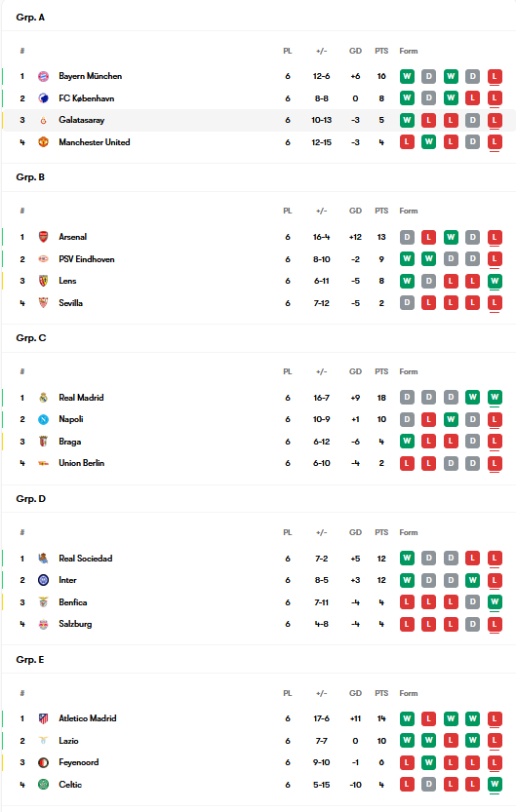Click the Real Madrid club crest
The width and height of the screenshot is (516, 812).
pyautogui.click(x=44, y=398)
